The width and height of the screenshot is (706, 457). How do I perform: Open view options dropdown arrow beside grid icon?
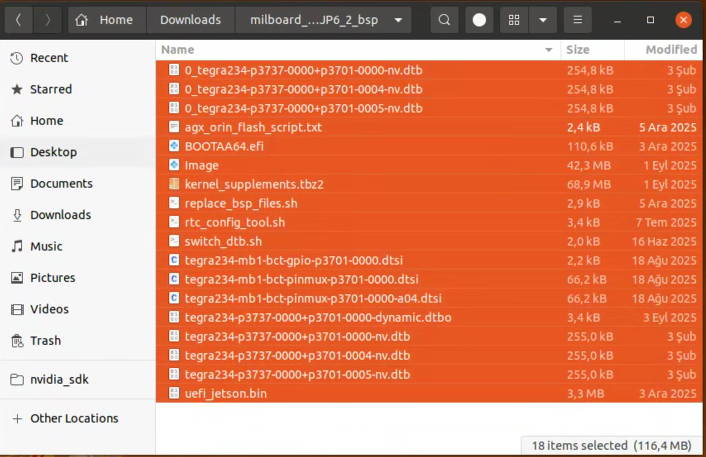543,20
